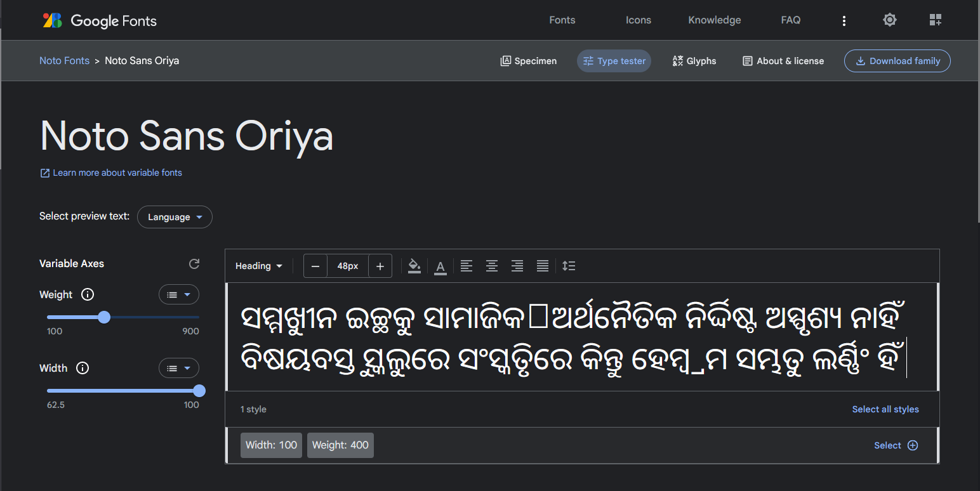The image size is (980, 491).
Task: Click Select all styles link
Action: (x=885, y=409)
